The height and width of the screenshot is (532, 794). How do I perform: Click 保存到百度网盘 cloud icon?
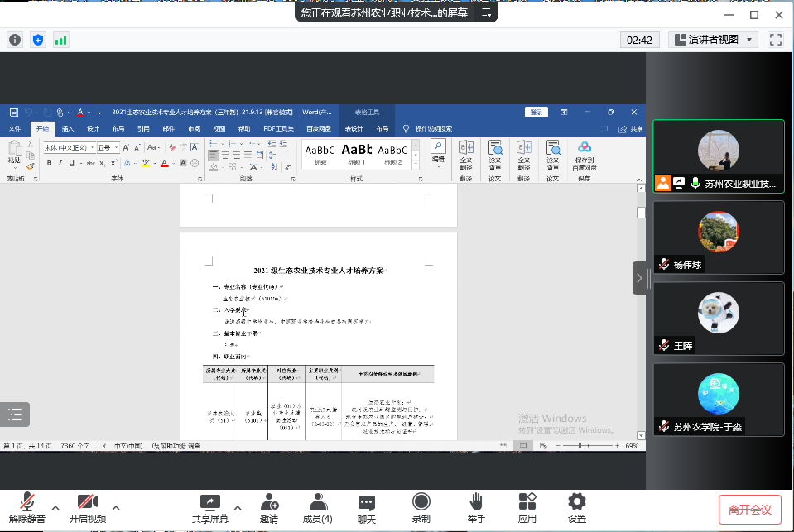(585, 156)
